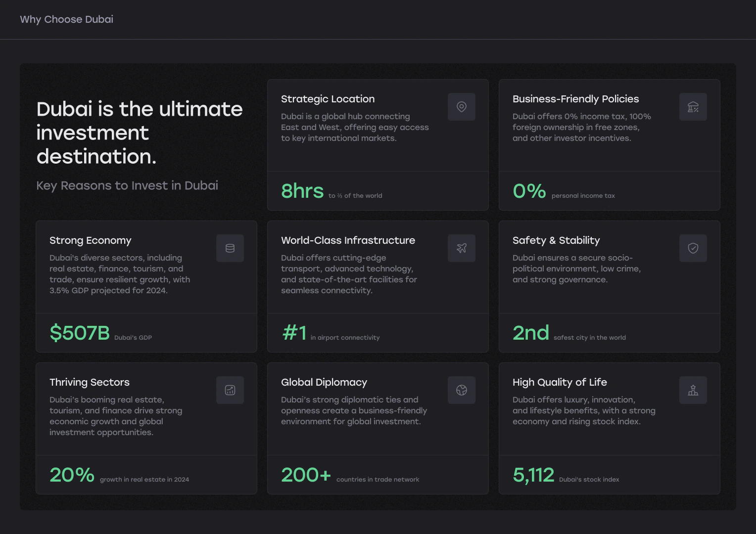Screen dimensions: 756x534
Task: Click the podium icon on High Quality of Life
Action: 693,390
